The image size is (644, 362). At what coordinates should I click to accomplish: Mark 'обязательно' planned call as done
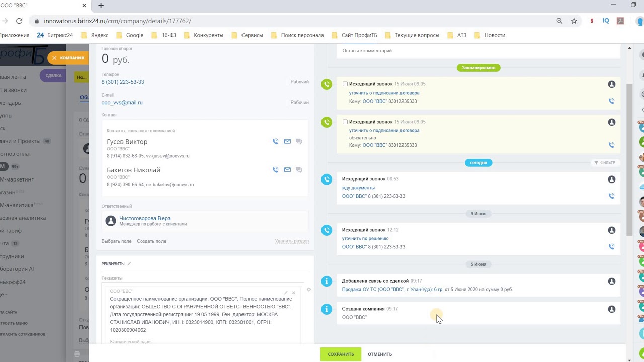click(345, 122)
